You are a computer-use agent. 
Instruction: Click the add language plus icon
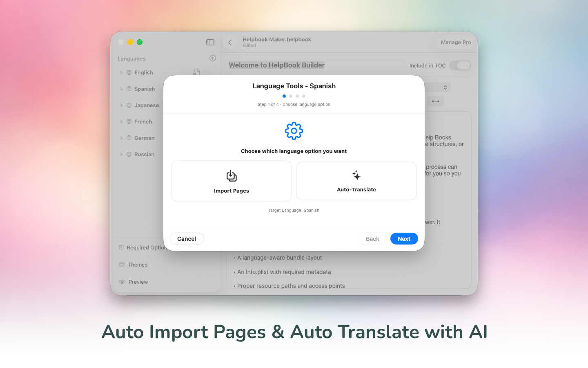coord(213,58)
